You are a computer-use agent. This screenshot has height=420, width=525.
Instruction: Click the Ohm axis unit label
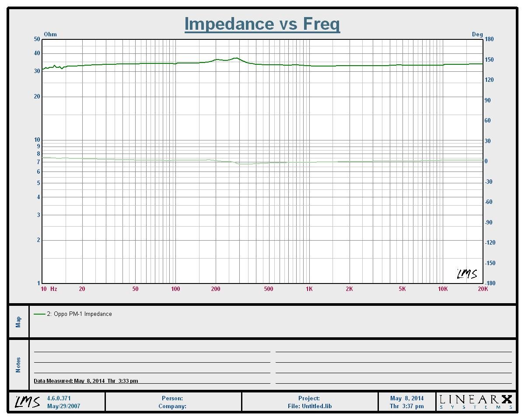point(50,34)
